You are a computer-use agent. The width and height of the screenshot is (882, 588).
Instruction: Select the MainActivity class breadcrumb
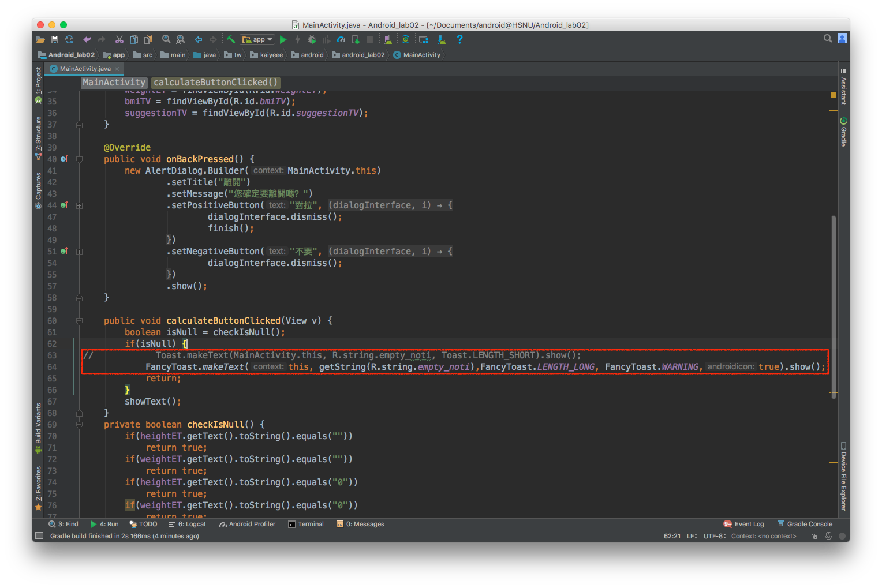(417, 55)
